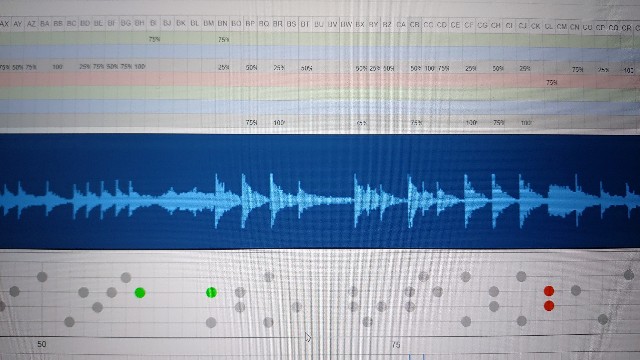This screenshot has height=360, width=640.
Task: Click the right green dot
Action: pyautogui.click(x=211, y=292)
